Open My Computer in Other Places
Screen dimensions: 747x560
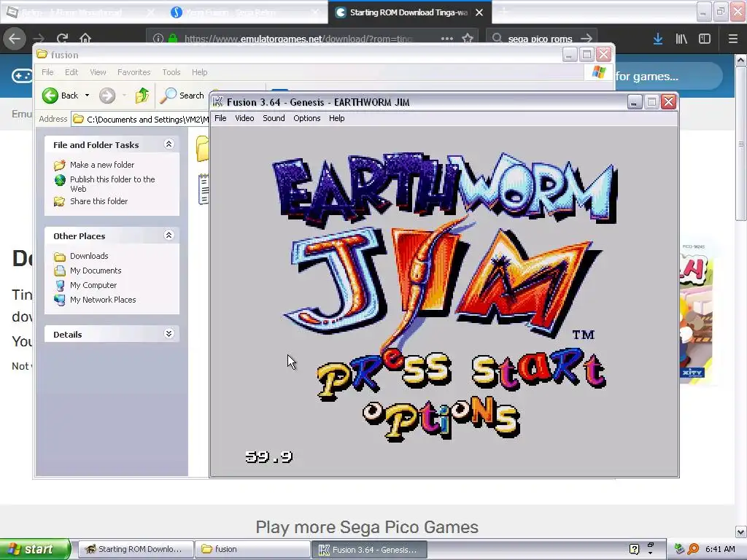click(93, 285)
